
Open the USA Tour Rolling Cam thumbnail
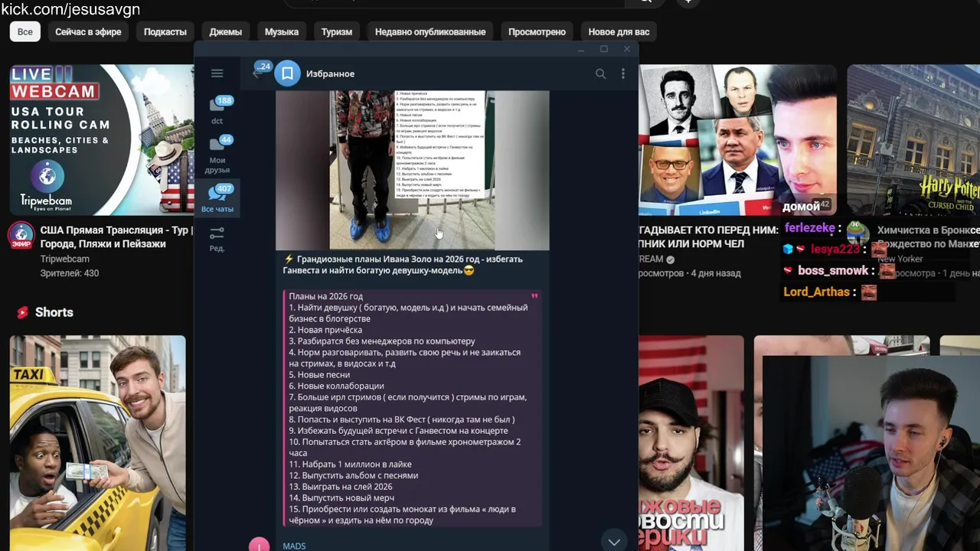[101, 139]
